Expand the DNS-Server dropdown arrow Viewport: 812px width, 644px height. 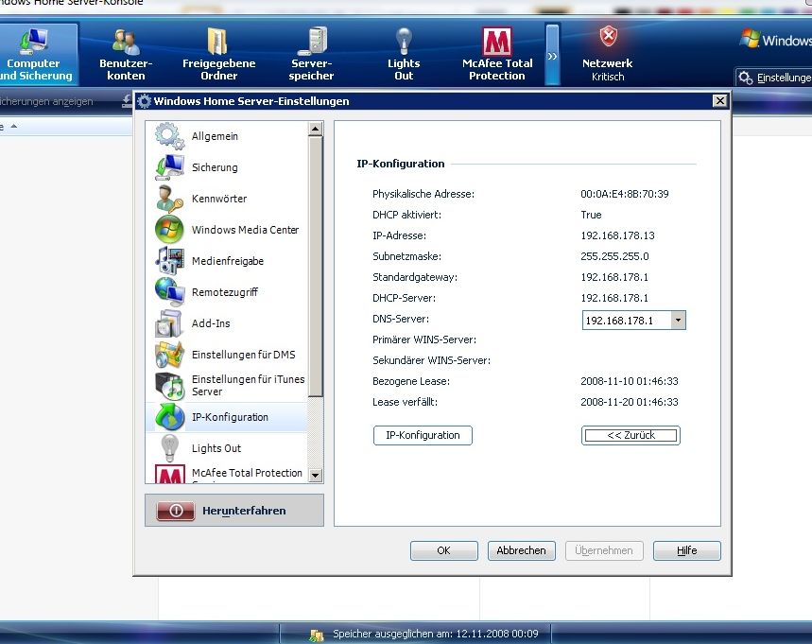pyautogui.click(x=678, y=321)
